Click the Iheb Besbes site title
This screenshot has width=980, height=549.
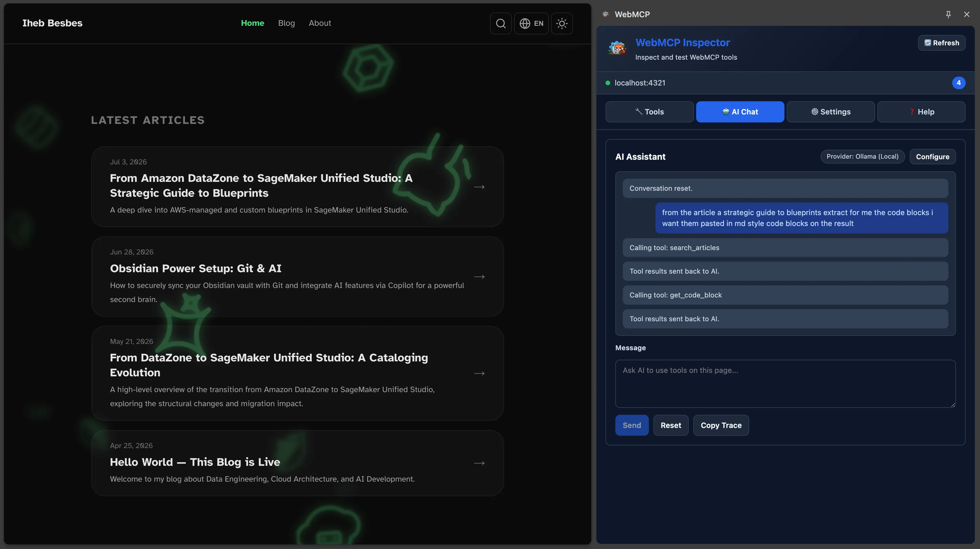(x=52, y=23)
